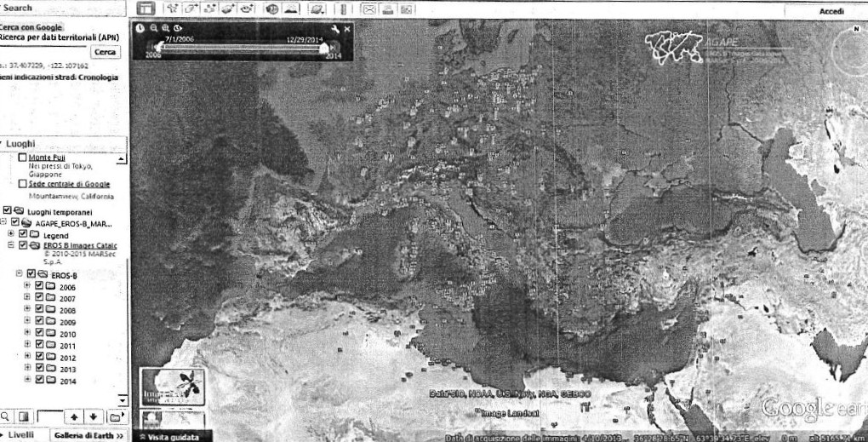Toggle the historical imagery clock icon
The height and width of the screenshot is (442, 868).
click(x=271, y=9)
